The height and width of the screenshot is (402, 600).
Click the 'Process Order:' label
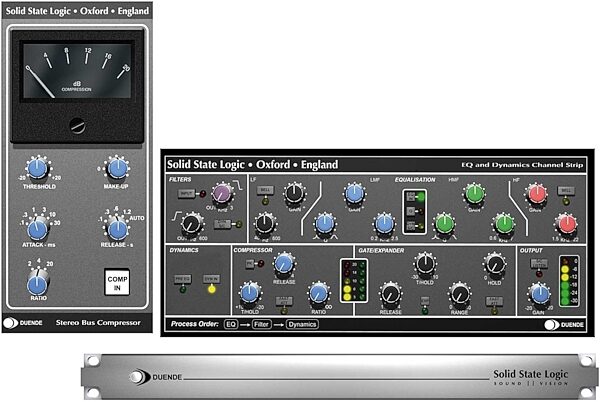click(194, 324)
